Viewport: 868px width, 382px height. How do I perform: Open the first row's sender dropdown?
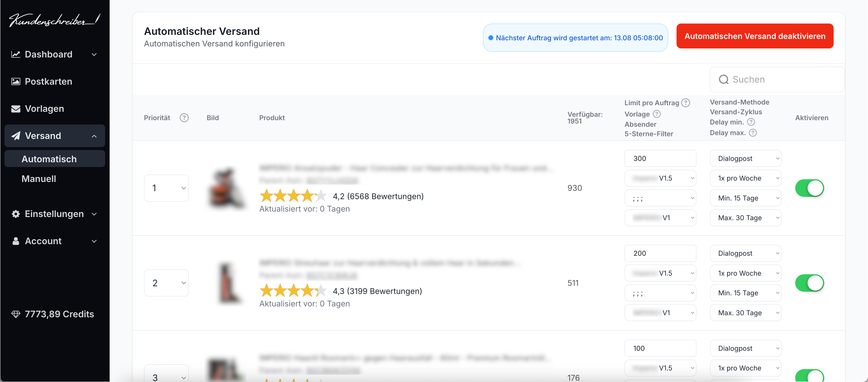point(660,198)
